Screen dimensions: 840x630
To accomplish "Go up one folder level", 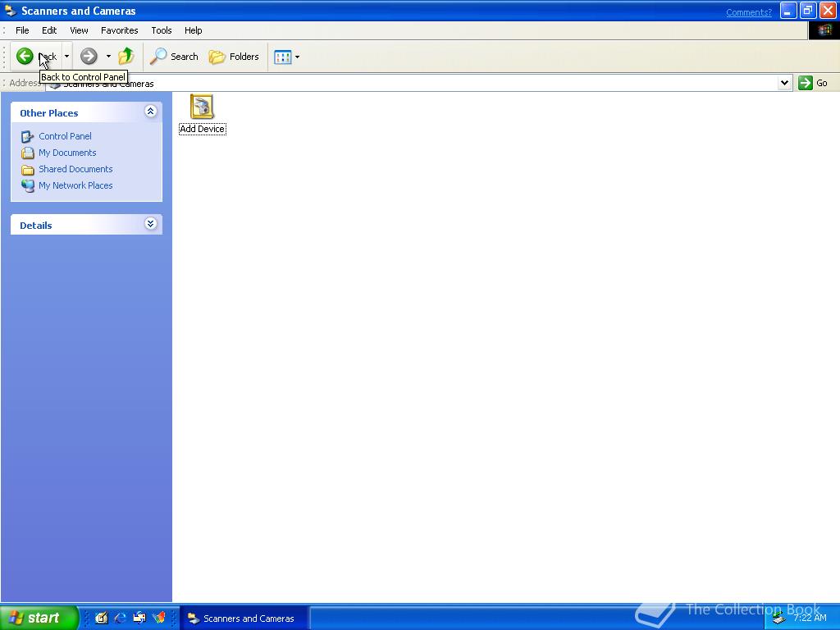I will pyautogui.click(x=126, y=57).
